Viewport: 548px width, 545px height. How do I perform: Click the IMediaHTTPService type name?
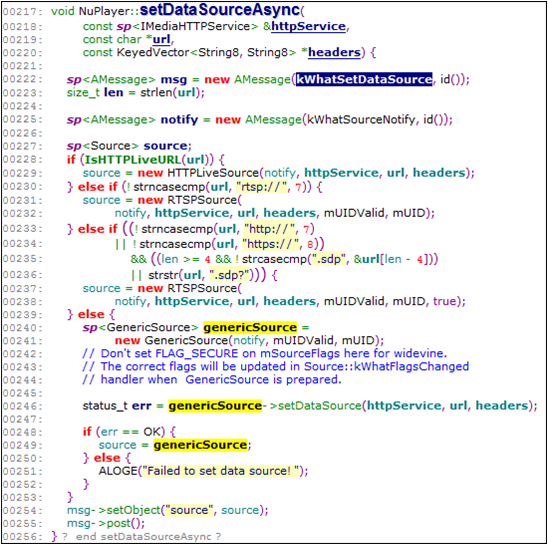(195, 27)
